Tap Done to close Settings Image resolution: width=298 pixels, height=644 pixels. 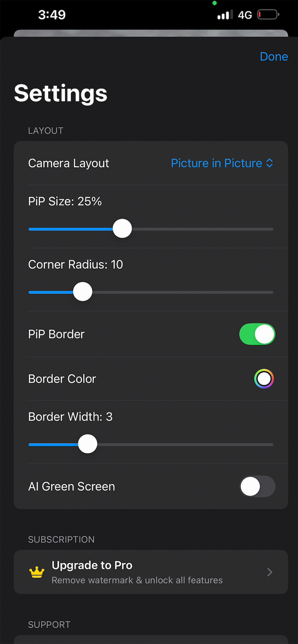tap(274, 57)
